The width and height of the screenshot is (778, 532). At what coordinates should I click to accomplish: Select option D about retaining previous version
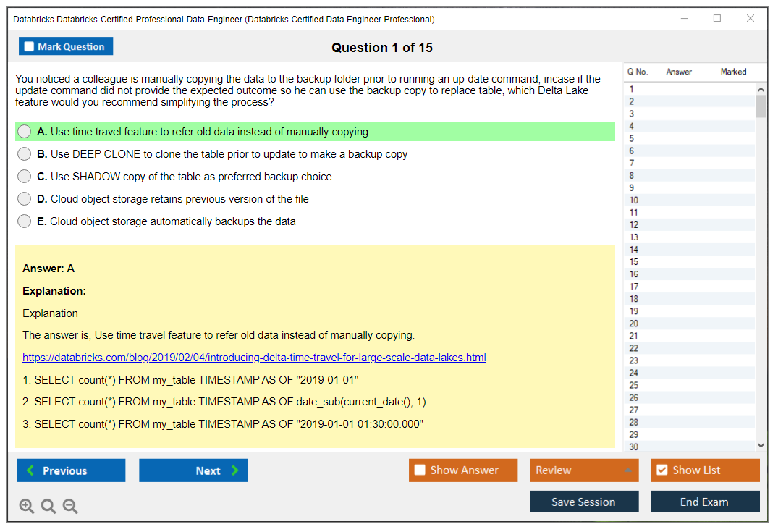click(25, 199)
